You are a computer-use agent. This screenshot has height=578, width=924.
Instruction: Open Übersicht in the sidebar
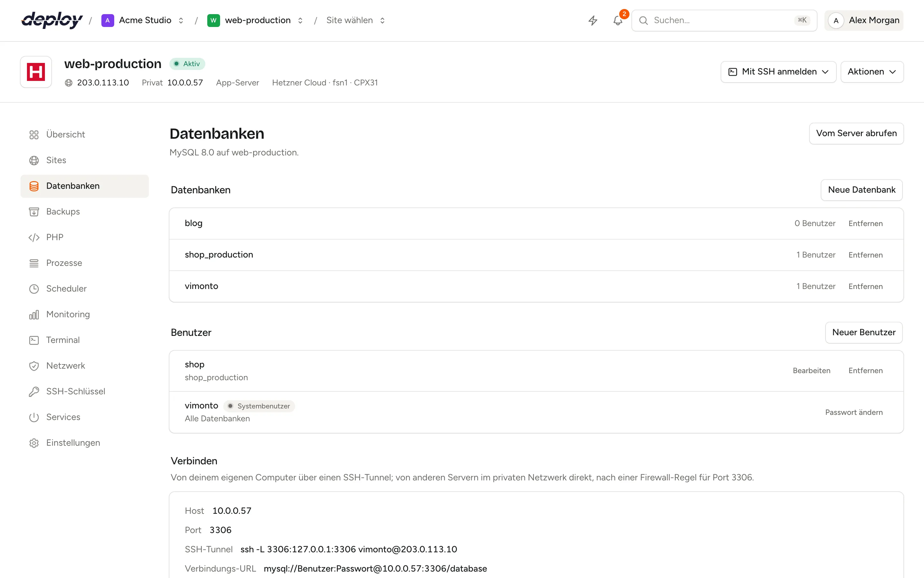click(84, 135)
